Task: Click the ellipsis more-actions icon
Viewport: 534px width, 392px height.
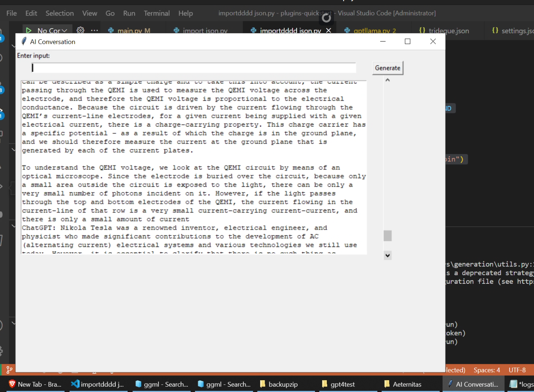Action: point(94,31)
